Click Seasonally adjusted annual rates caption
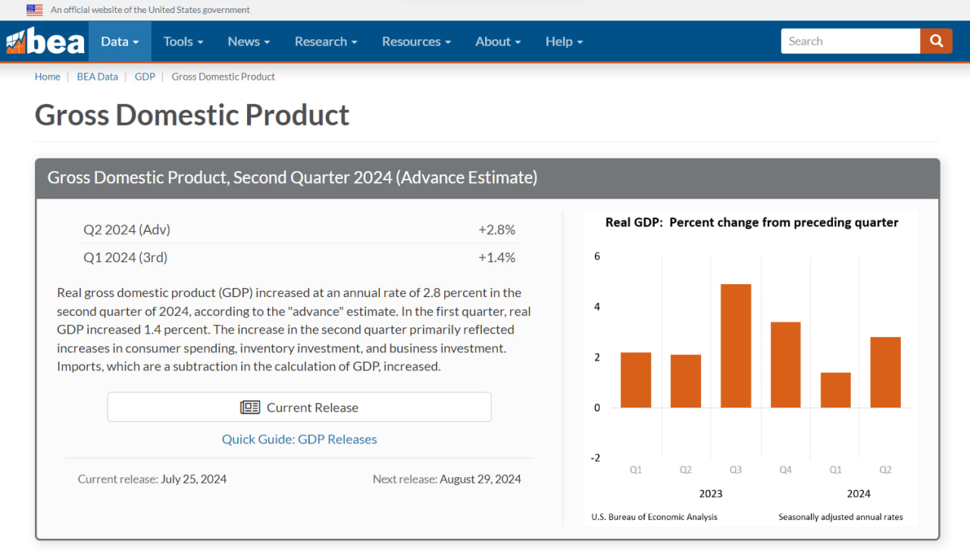 pyautogui.click(x=840, y=517)
